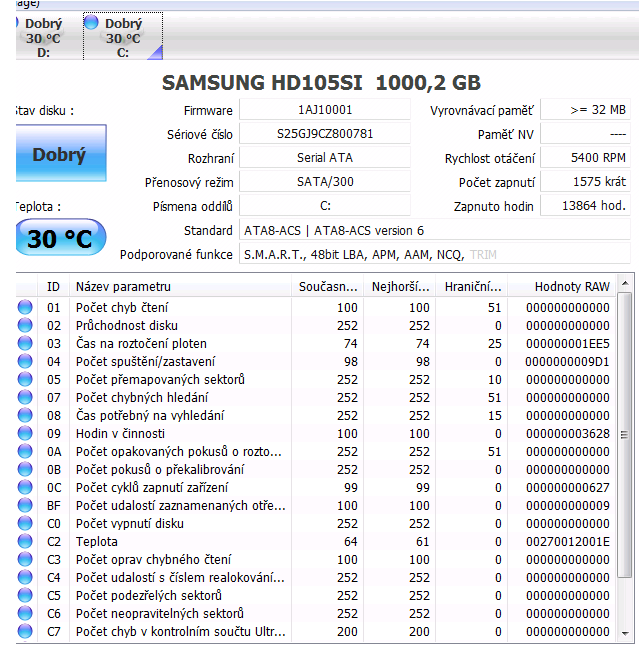Click status orb for Počet pokusů o překalibrování

tap(25, 469)
